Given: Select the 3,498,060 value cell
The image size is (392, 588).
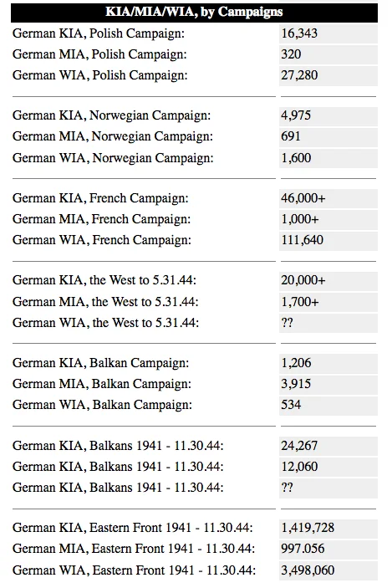Looking at the screenshot, I should (328, 570).
